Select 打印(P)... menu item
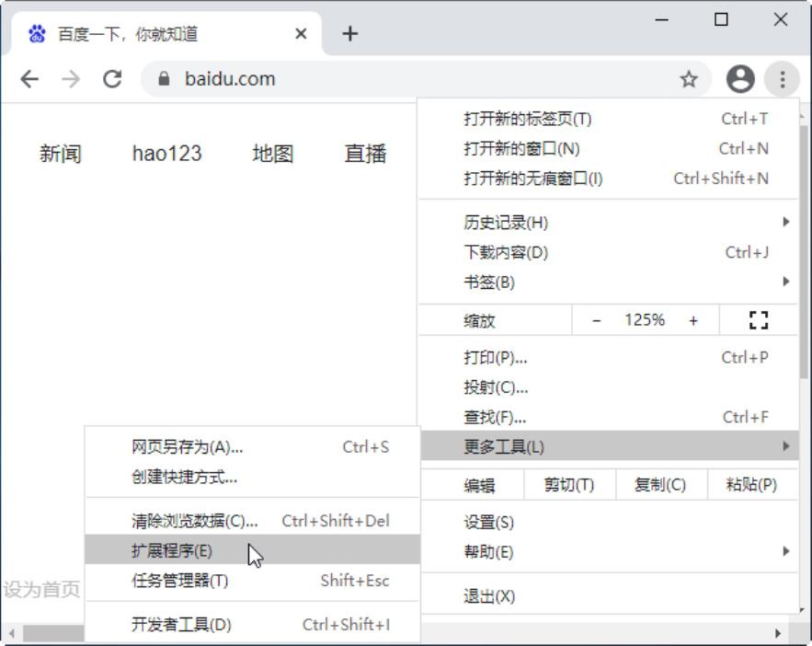 [x=608, y=357]
